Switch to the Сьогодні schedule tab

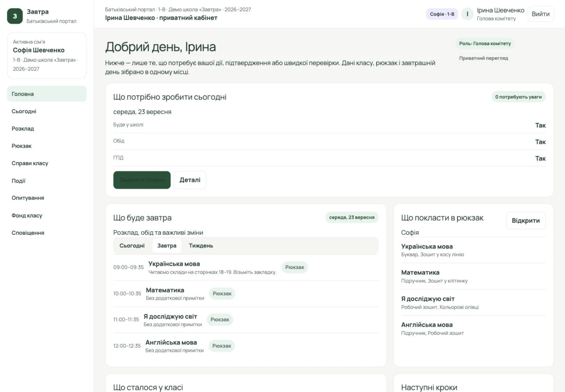(132, 246)
